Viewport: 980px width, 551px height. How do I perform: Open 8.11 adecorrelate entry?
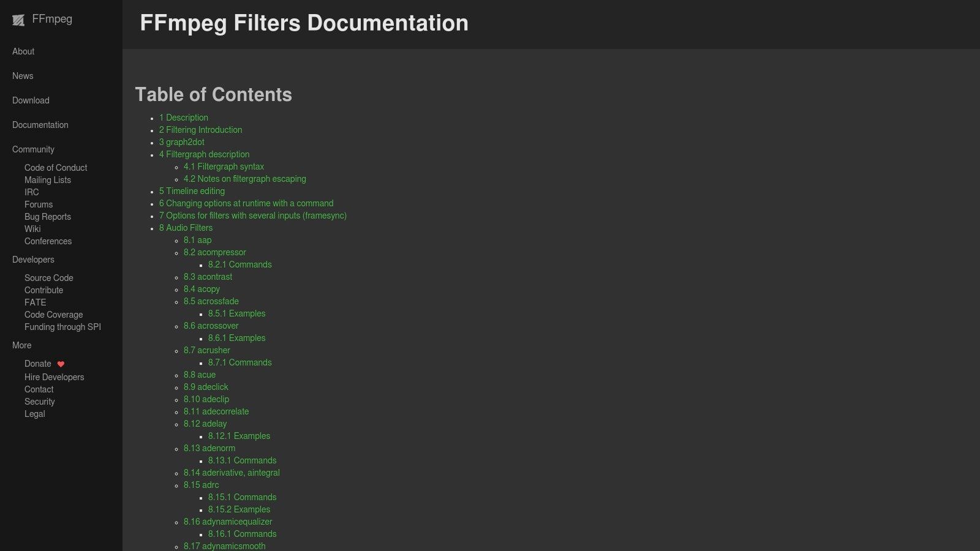(x=216, y=411)
